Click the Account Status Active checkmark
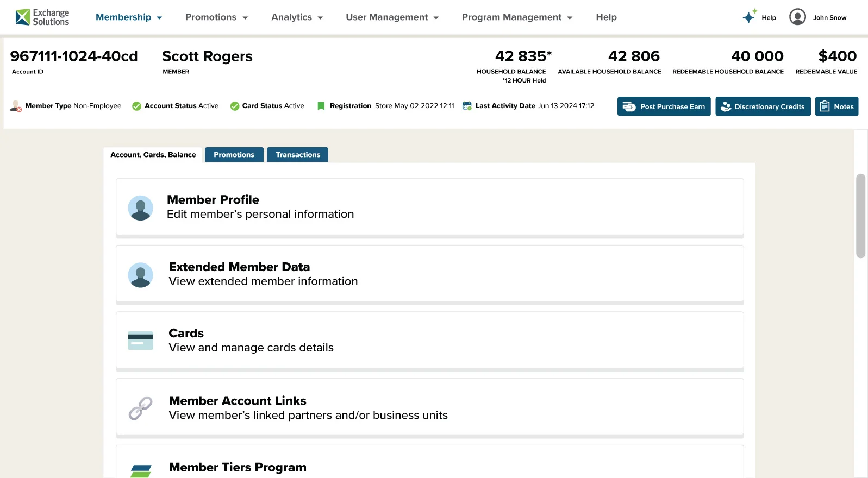The image size is (868, 478). click(x=137, y=106)
